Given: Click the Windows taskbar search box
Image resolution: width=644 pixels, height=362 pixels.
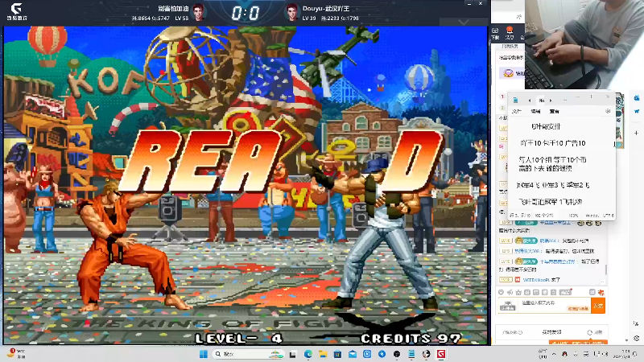Looking at the screenshot, I should 249,354.
